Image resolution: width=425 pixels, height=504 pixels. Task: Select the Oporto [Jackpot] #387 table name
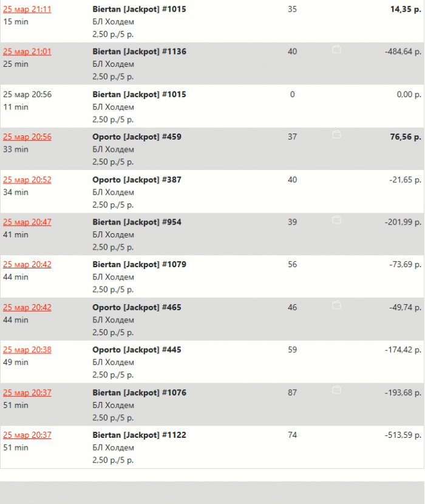pos(137,180)
